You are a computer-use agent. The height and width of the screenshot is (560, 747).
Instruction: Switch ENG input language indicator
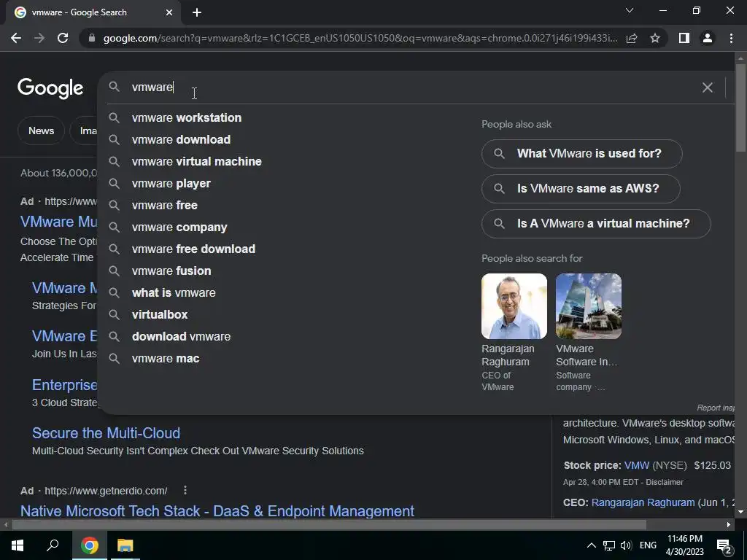pos(648,545)
